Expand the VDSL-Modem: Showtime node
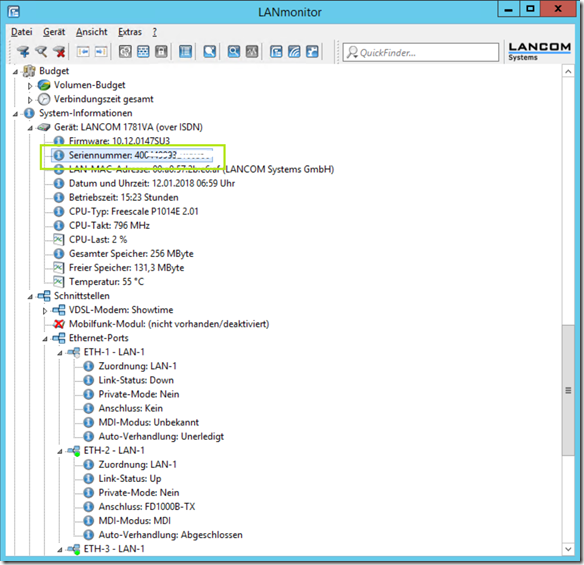584x565 pixels. (45, 311)
